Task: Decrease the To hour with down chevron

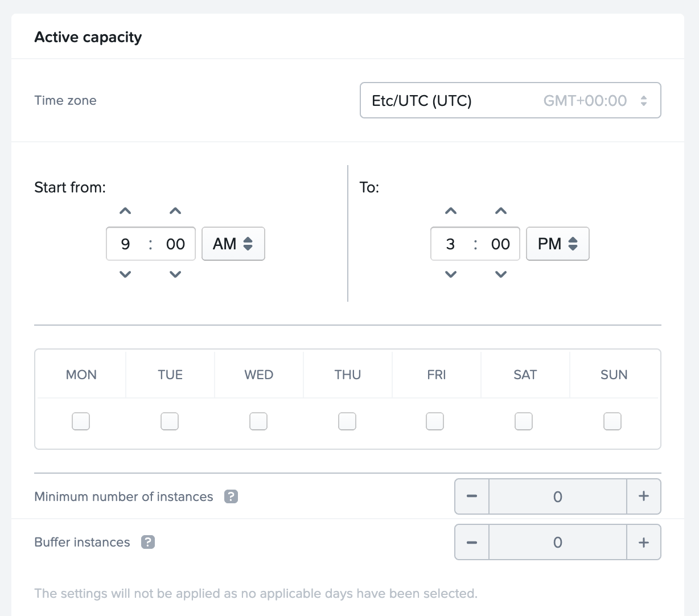Action: click(x=451, y=274)
